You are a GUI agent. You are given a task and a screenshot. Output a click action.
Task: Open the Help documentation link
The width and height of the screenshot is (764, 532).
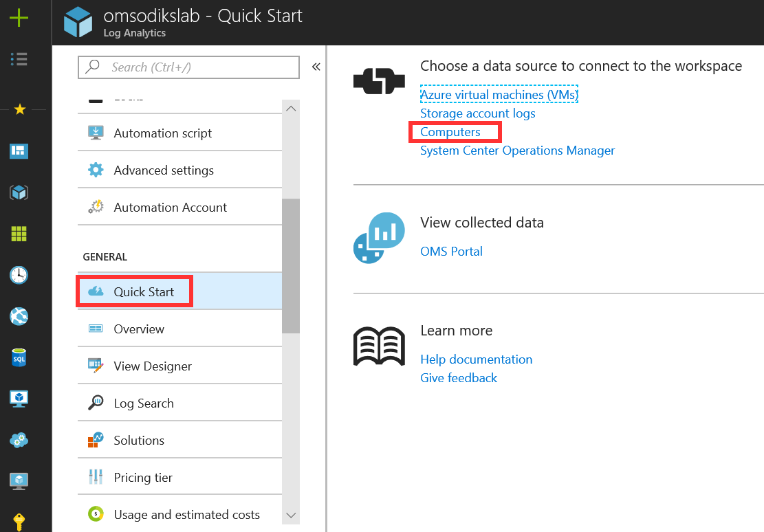pyautogui.click(x=476, y=359)
